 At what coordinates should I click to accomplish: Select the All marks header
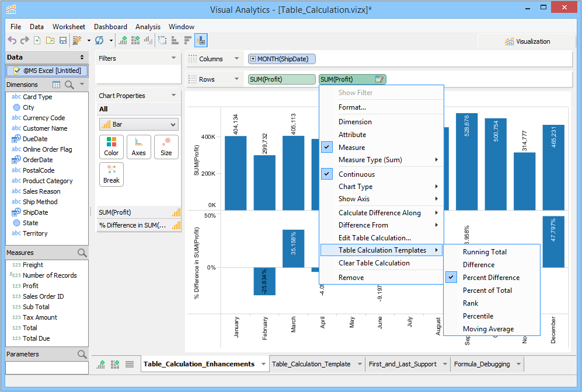139,109
